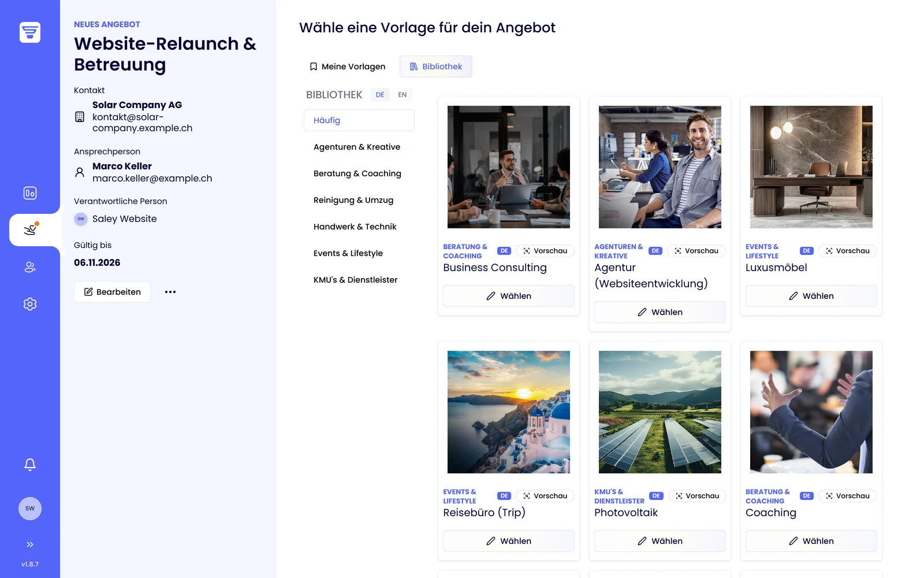This screenshot has width=924, height=578.
Task: Choose Coaching with its Wählen button
Action: 811,541
